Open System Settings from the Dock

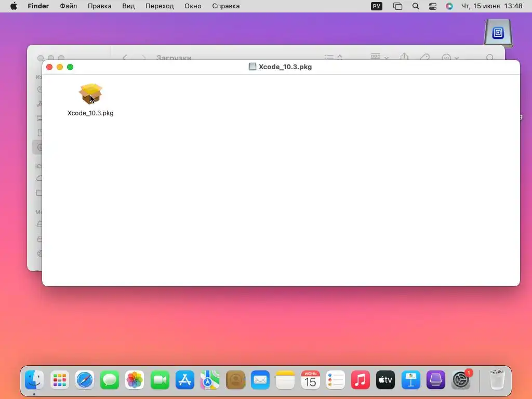point(461,380)
